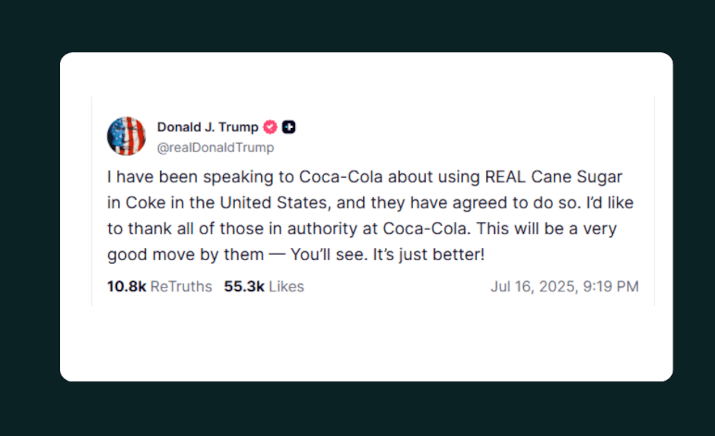Click the 9:19 PM time
Screen dimensions: 715x436
(612, 286)
